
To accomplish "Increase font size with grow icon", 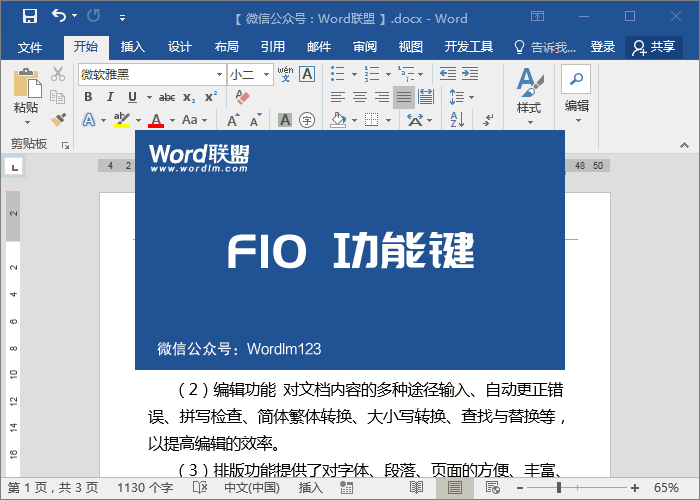I will click(233, 120).
